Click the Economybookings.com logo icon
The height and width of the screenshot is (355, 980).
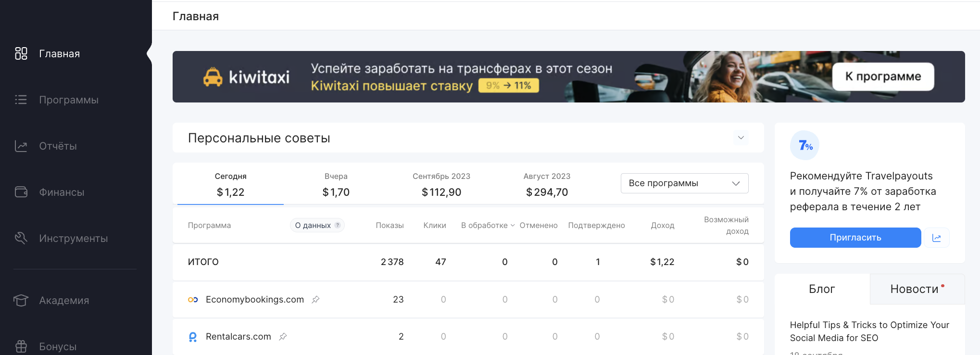(x=193, y=300)
